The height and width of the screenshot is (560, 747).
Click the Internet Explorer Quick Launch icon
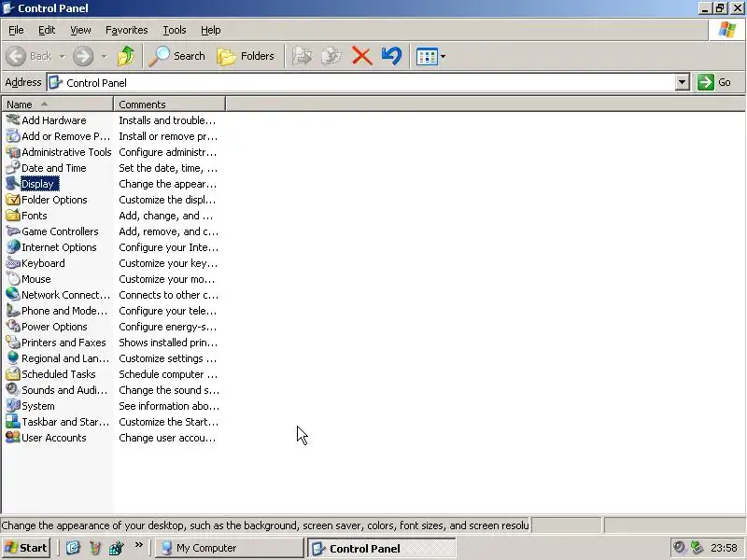[73, 548]
